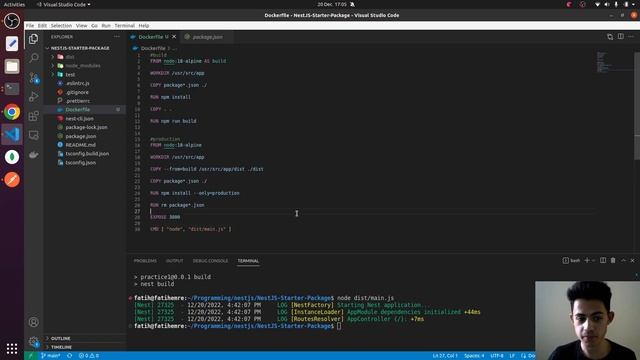Click Ln 27, Col 1 in status bar
Screen dimensions: 640x360
tap(445, 356)
